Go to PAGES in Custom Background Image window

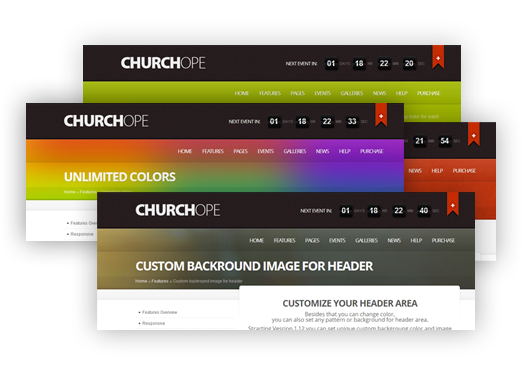pos(312,241)
